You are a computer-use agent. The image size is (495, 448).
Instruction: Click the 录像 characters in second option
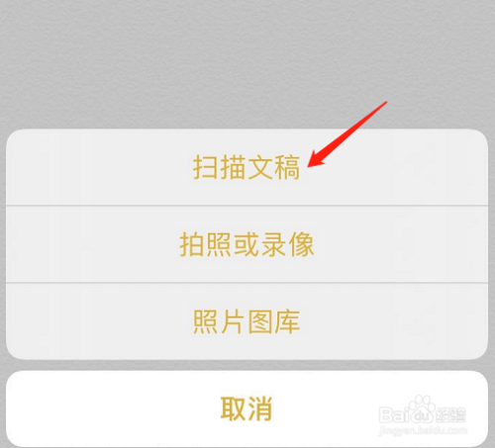(287, 244)
